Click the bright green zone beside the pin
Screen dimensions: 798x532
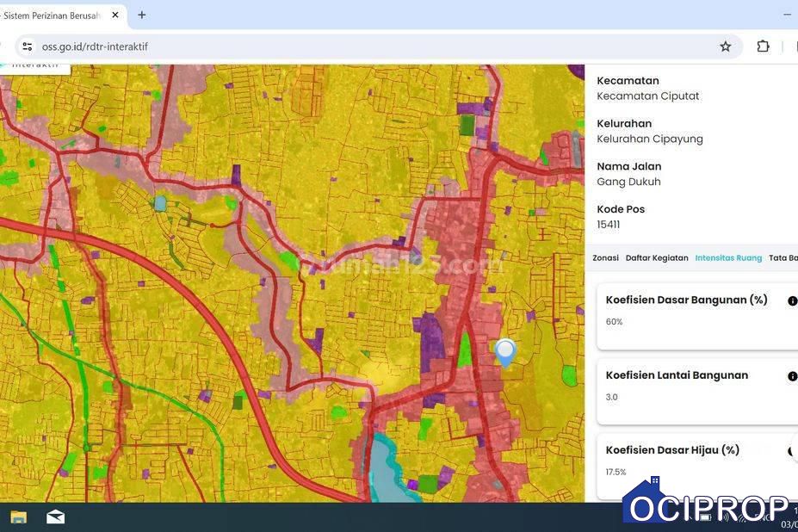coord(465,351)
